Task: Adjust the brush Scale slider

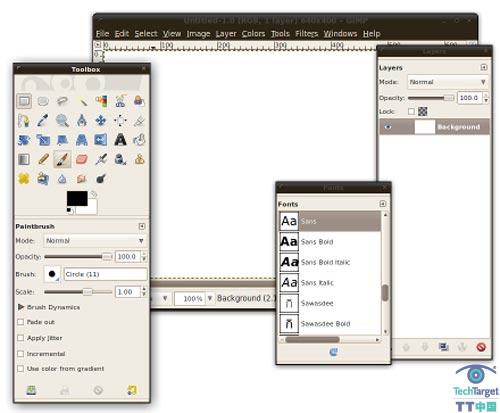Action: 78,292
